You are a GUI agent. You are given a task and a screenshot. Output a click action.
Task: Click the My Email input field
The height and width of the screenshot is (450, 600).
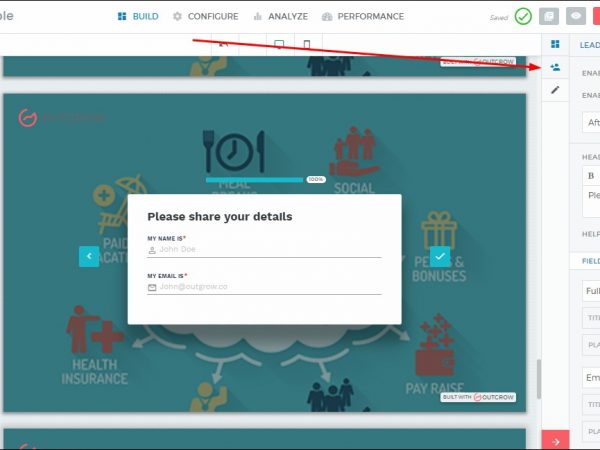coord(265,287)
